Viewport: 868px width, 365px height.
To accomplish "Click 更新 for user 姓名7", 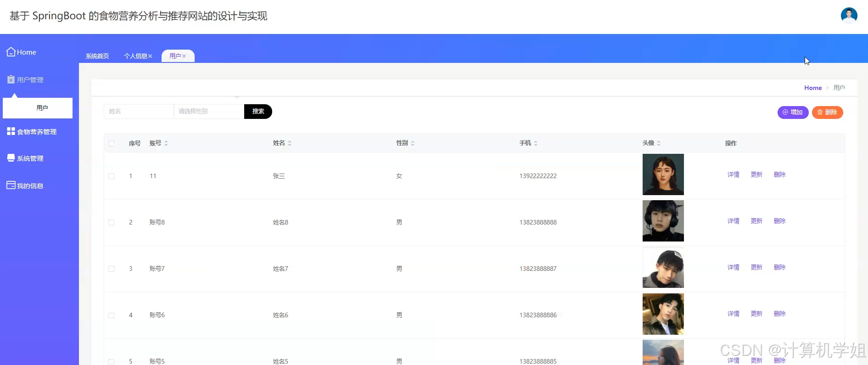I will (756, 267).
